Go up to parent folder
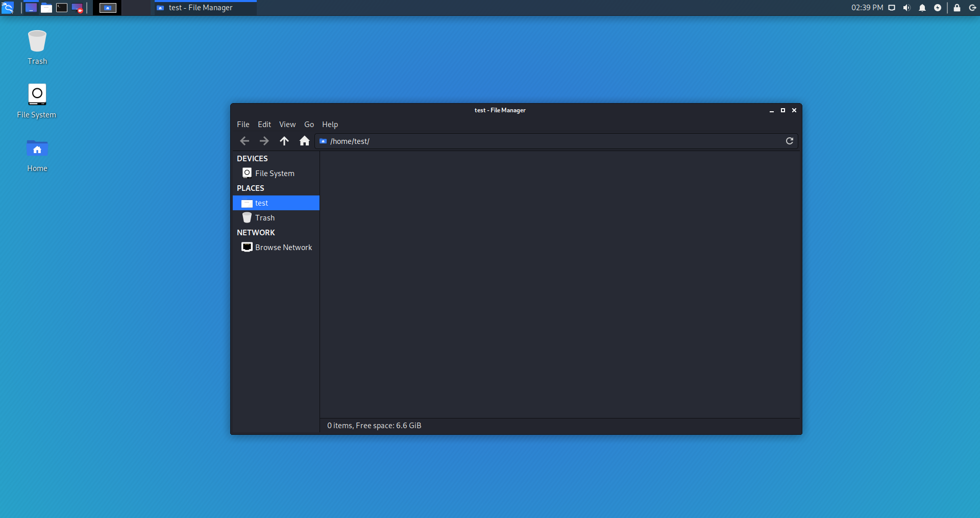 (x=284, y=141)
